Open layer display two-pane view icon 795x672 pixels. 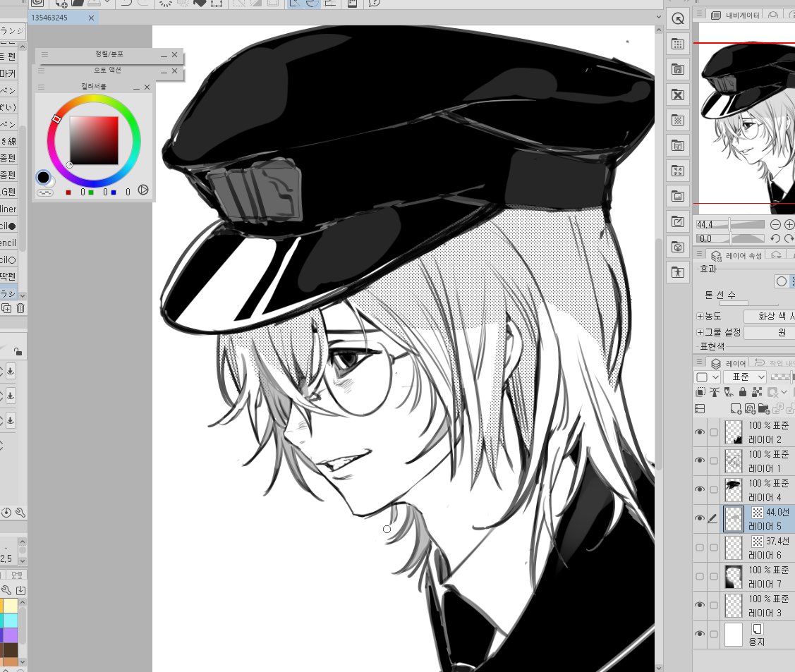pos(700,408)
